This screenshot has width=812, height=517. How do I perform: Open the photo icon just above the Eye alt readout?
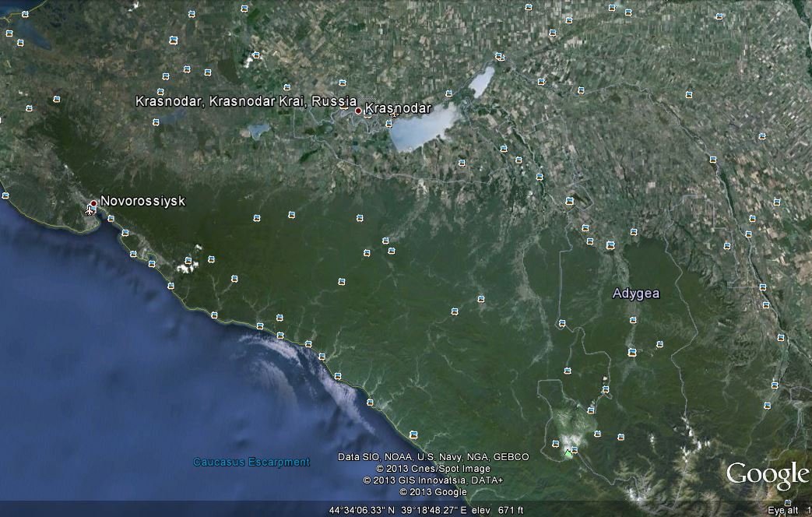[788, 502]
